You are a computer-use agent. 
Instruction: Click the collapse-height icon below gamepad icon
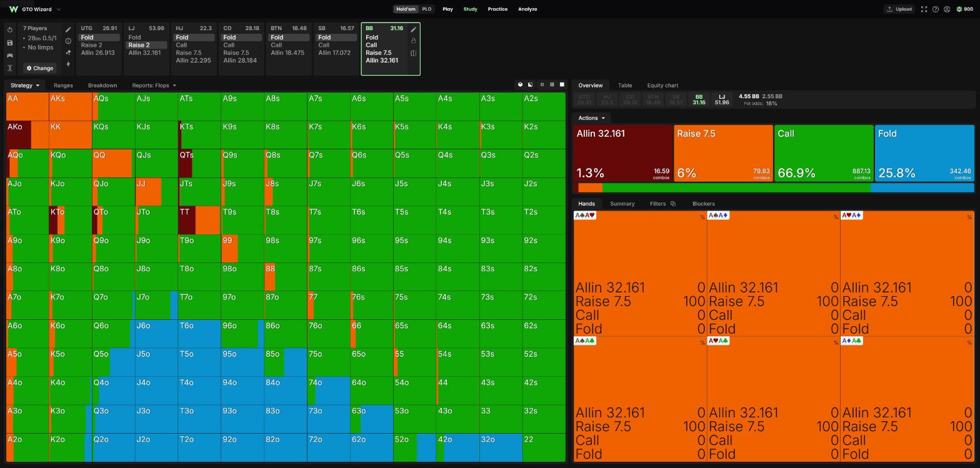10,68
